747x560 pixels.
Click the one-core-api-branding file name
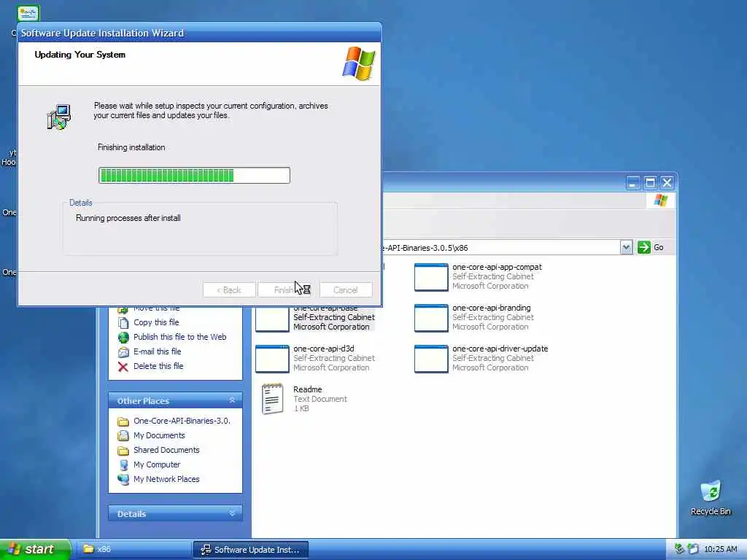pos(491,308)
